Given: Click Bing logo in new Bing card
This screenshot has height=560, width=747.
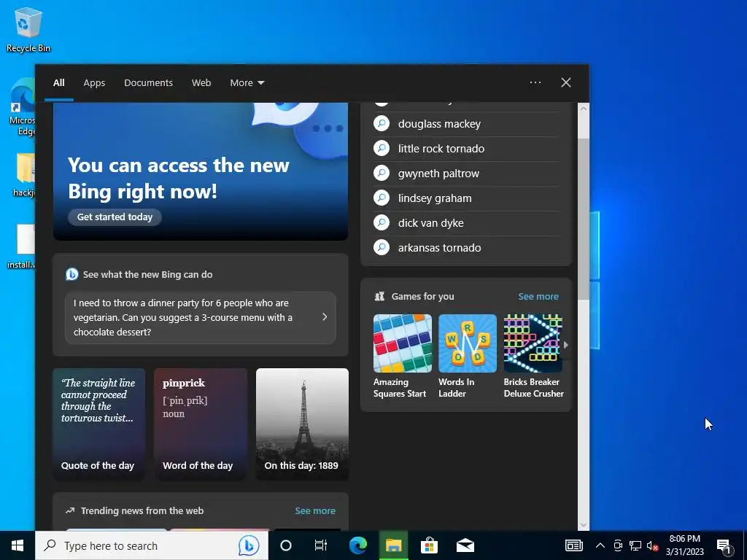Looking at the screenshot, I should 72,274.
